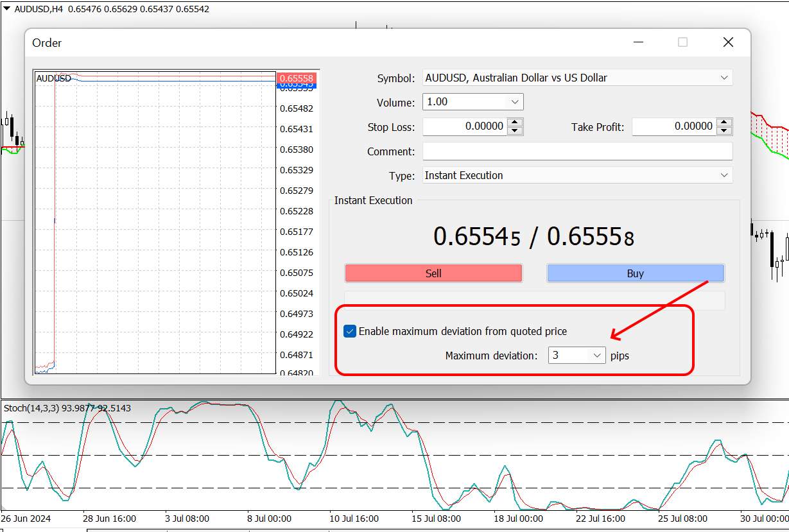
Task: Close the Order dialog
Action: coord(728,42)
